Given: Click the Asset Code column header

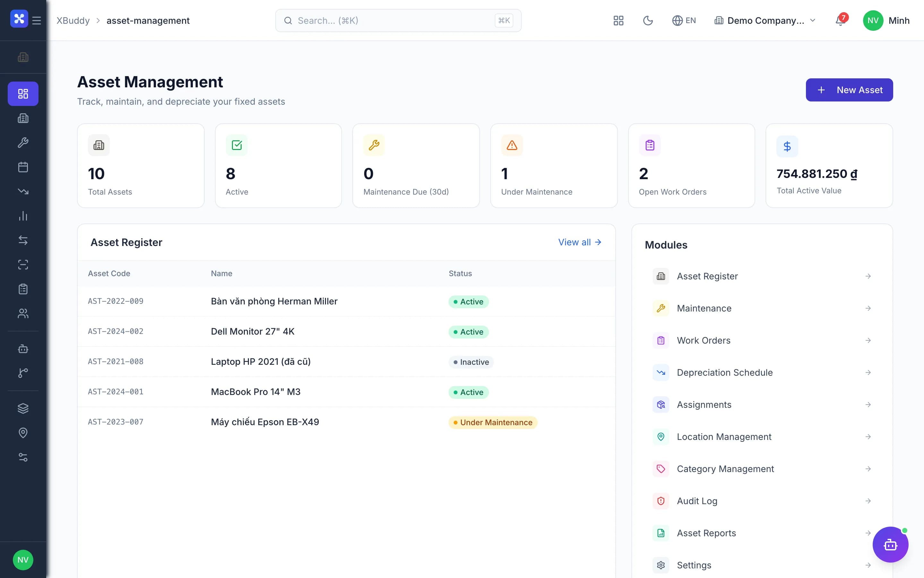Looking at the screenshot, I should (109, 273).
